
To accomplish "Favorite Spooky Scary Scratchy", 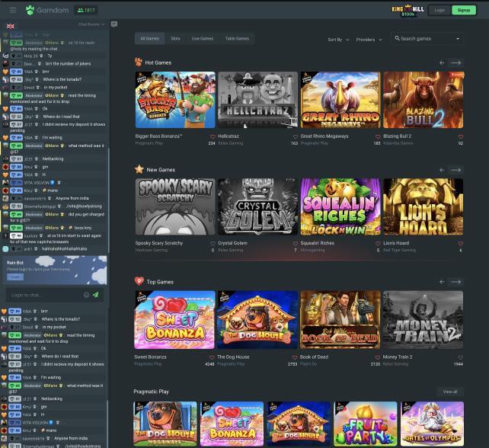I will 213,243.
